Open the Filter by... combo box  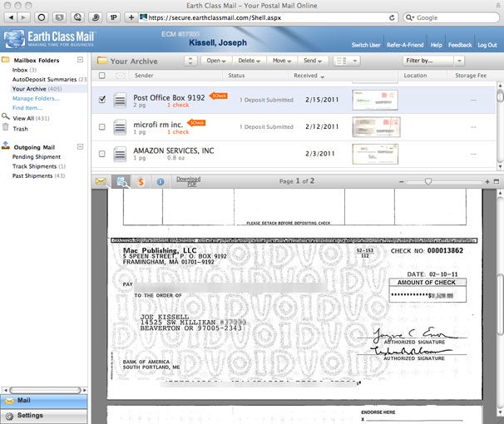pyautogui.click(x=433, y=61)
